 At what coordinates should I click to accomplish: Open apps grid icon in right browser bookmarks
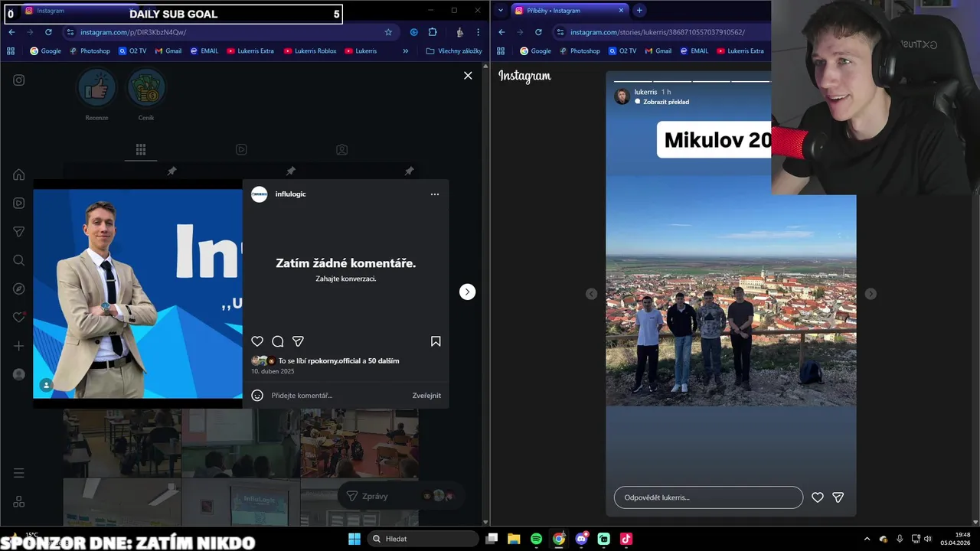pos(501,51)
